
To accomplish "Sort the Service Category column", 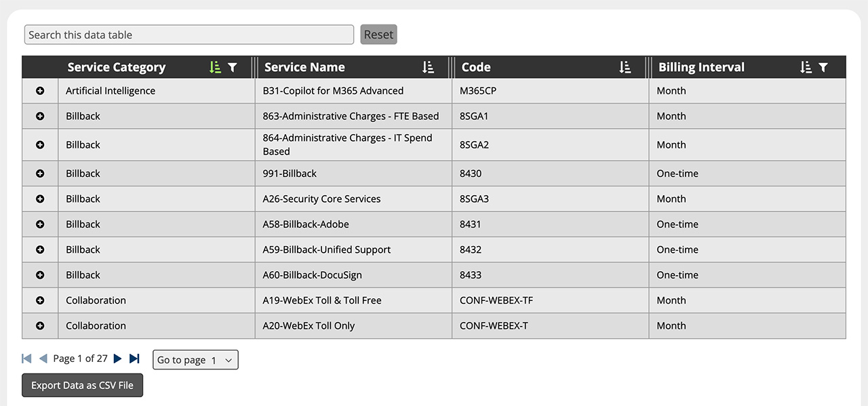I will (216, 67).
